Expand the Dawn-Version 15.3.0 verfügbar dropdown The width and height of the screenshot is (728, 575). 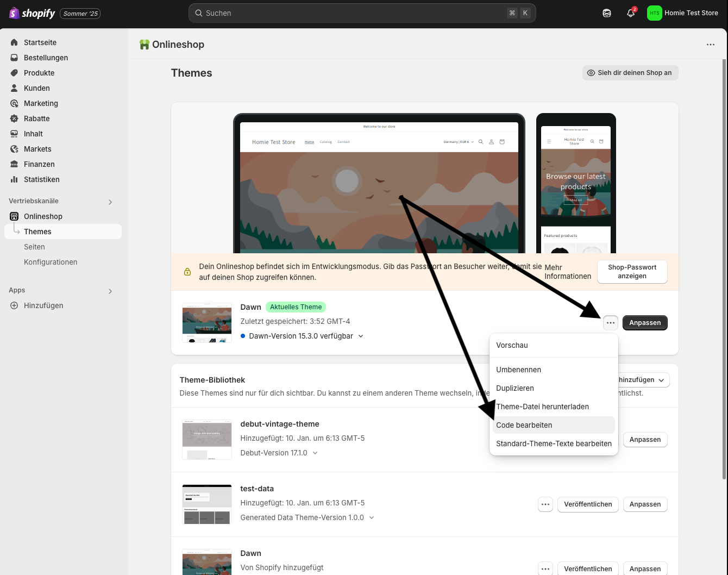360,336
